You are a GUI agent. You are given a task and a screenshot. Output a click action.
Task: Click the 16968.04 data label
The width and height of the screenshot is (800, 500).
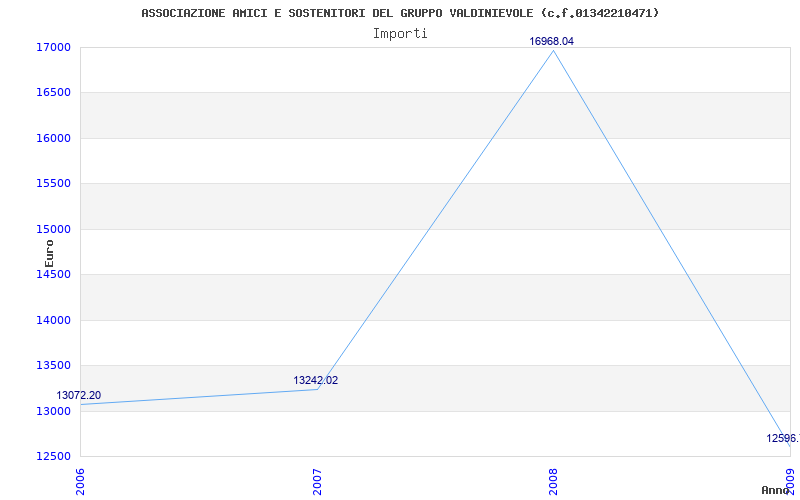click(x=552, y=41)
